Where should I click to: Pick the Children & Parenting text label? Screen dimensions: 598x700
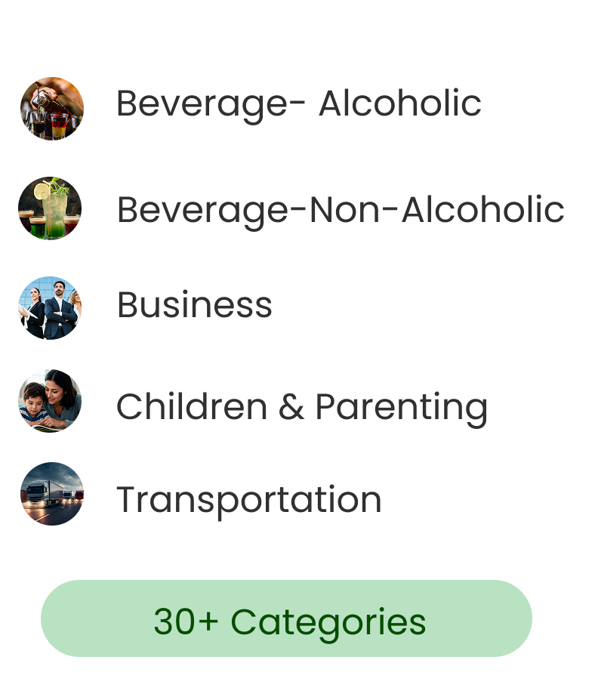click(301, 407)
